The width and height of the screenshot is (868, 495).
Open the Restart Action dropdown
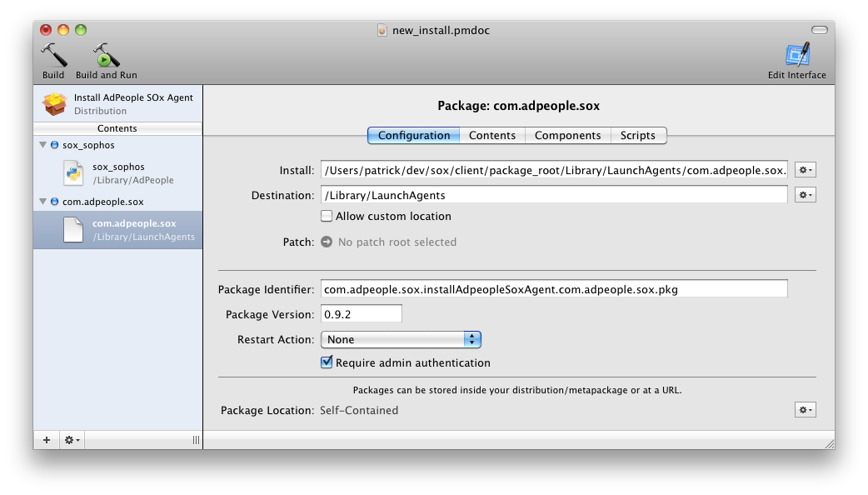[401, 339]
